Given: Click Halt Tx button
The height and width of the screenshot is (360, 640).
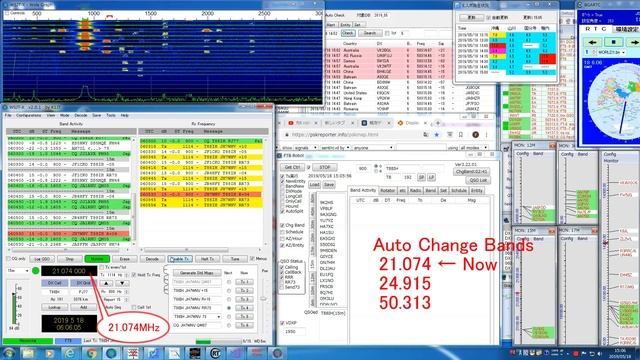Looking at the screenshot, I should (207, 259).
